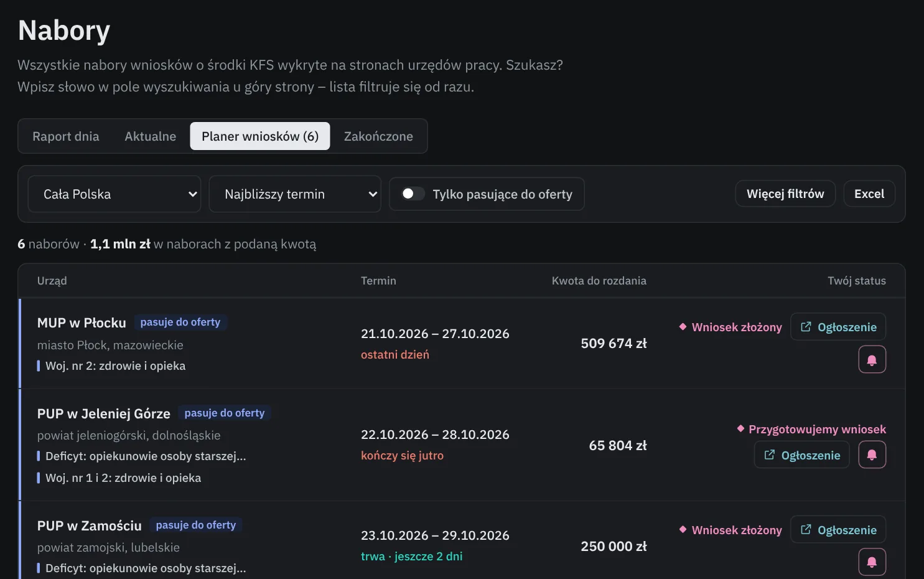Click the bell icon in PUP w Jeleniej Górze row
924x579 pixels.
click(872, 454)
